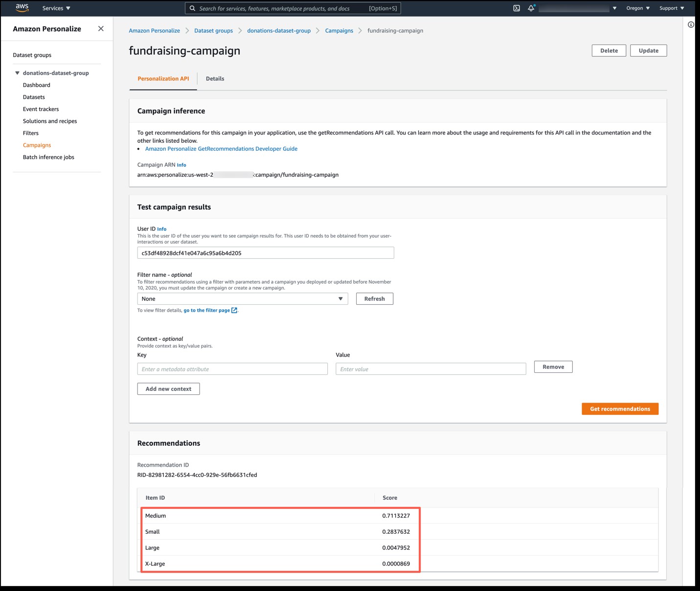
Task: Click the search magnifier icon in top bar
Action: 193,8
